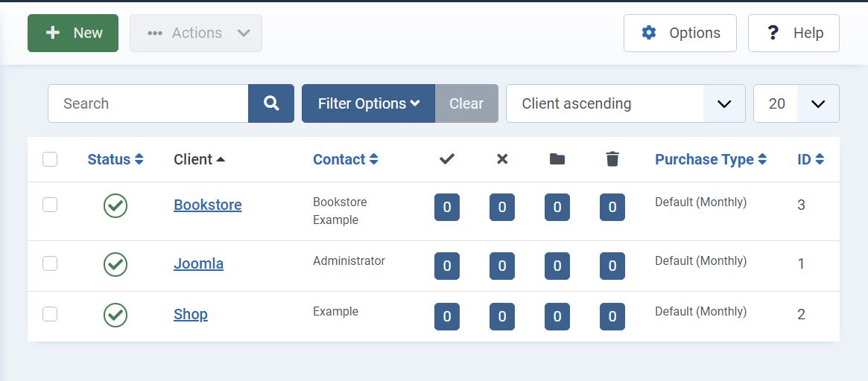Viewport: 868px width, 381px height.
Task: Toggle the Bookstore published status icon
Action: coord(115,205)
